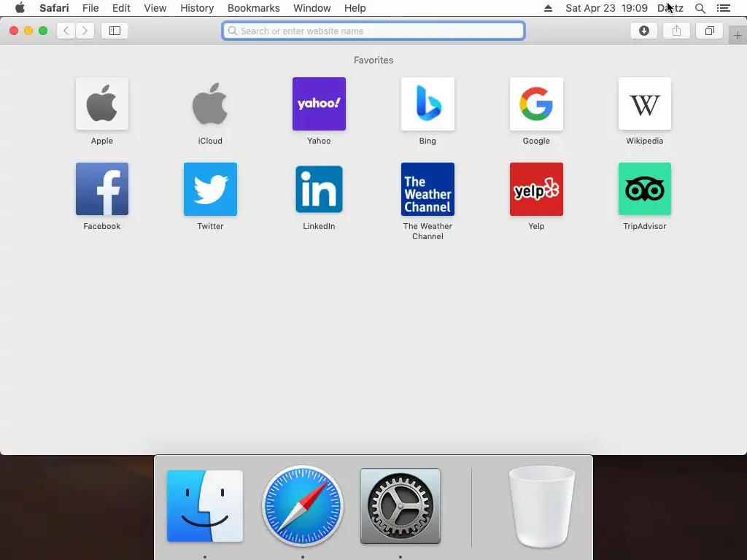The height and width of the screenshot is (560, 747).
Task: Open the Safari menu
Action: click(x=54, y=8)
